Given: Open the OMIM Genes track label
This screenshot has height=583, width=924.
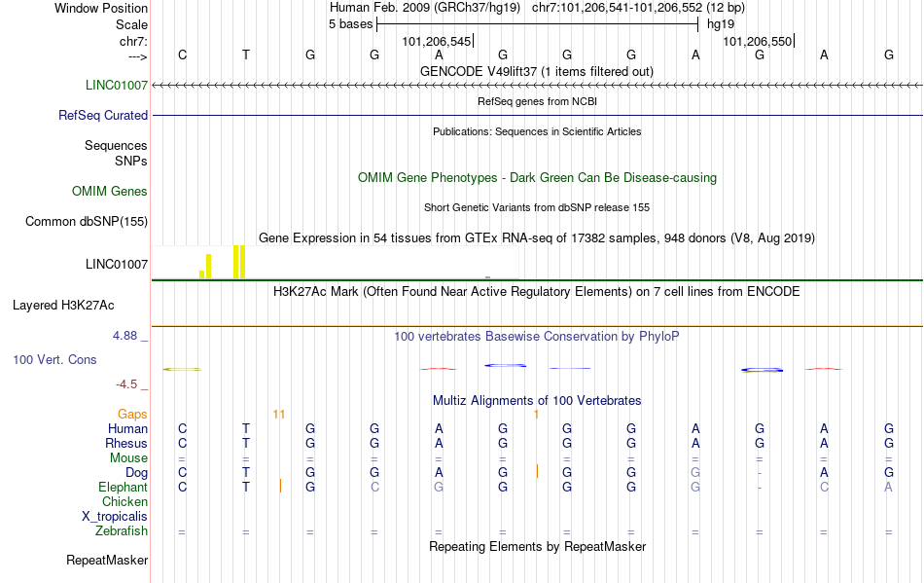Looking at the screenshot, I should 110,191.
